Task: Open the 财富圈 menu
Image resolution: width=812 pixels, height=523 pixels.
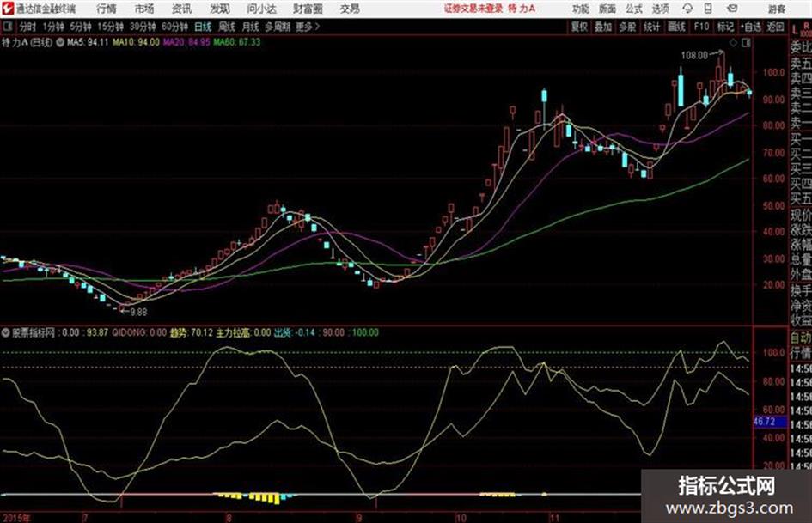Action: point(308,9)
